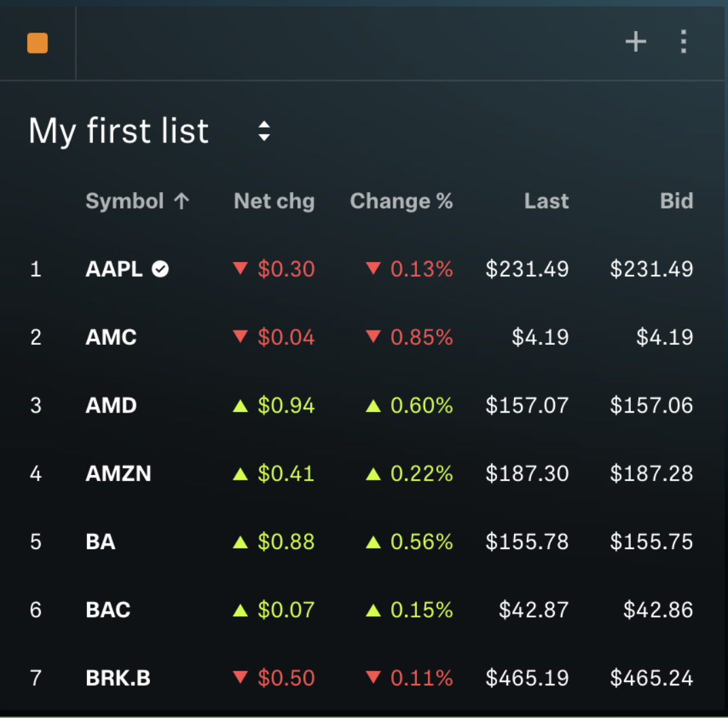Click the Bid column header
The width and height of the screenshot is (728, 718).
(676, 201)
